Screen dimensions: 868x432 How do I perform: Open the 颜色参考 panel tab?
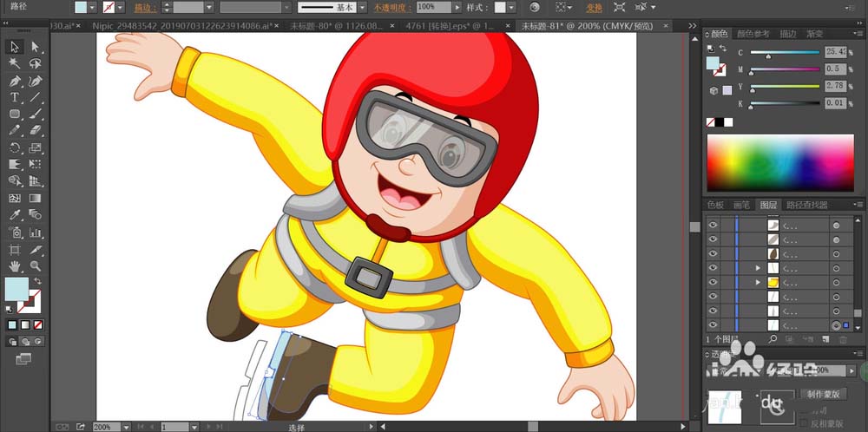[x=753, y=34]
